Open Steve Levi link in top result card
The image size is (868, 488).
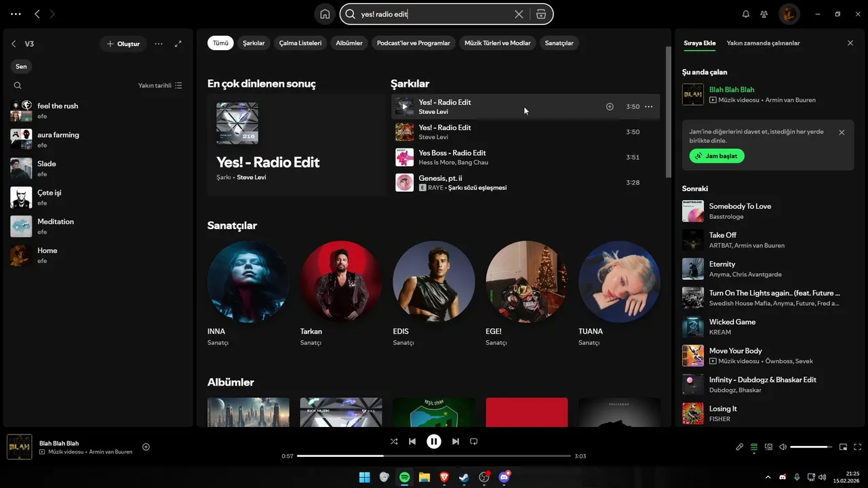pyautogui.click(x=251, y=178)
